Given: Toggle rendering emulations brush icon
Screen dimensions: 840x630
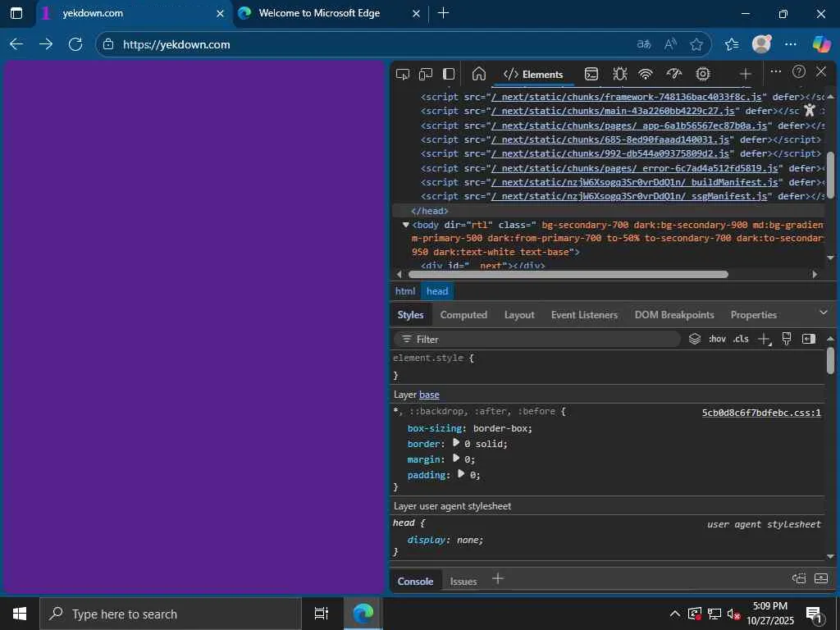Looking at the screenshot, I should pyautogui.click(x=787, y=339).
